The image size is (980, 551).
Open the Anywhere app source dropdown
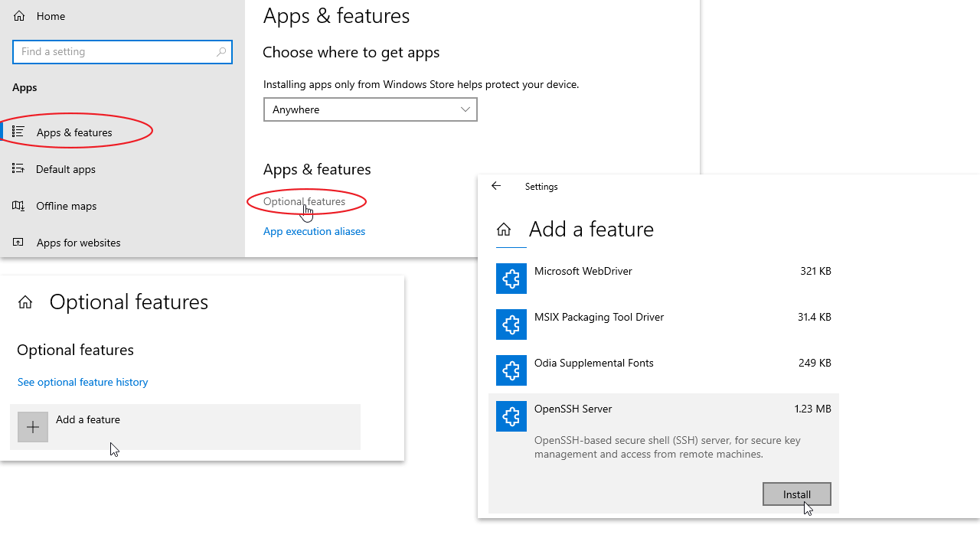[371, 109]
